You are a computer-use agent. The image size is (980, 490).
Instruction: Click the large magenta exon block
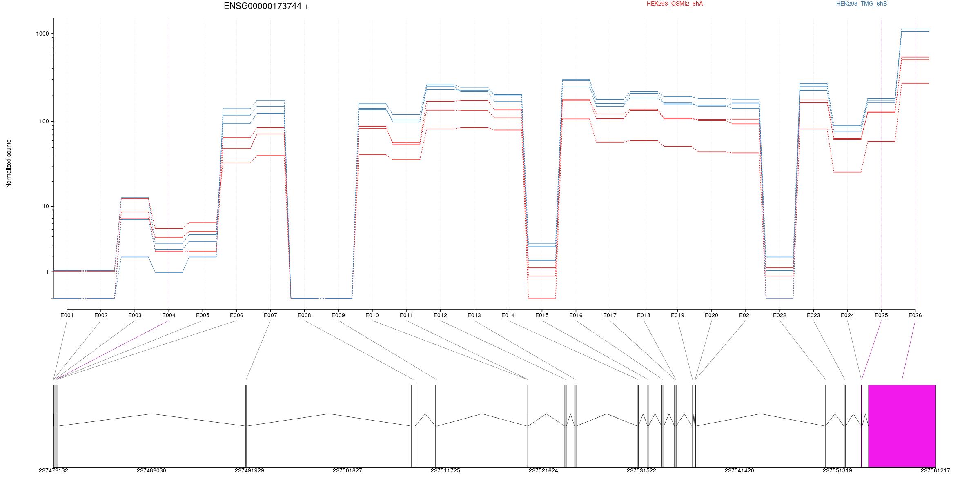pos(902,426)
